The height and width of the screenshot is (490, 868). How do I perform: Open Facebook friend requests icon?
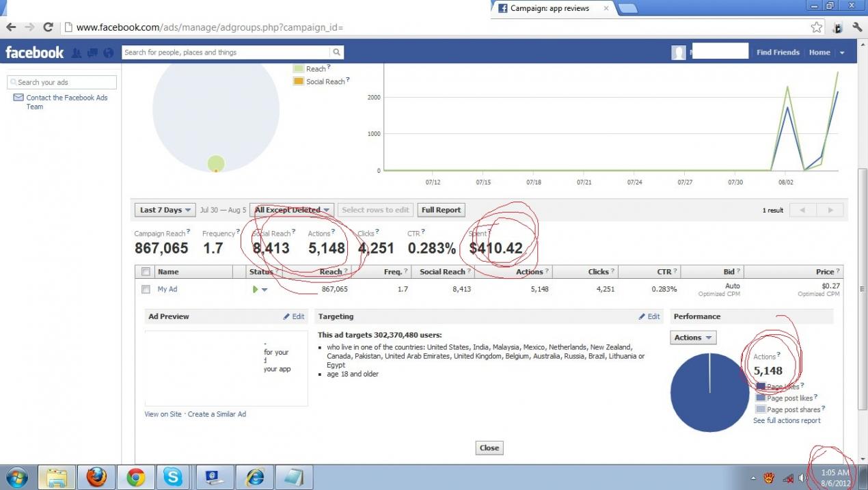[77, 53]
